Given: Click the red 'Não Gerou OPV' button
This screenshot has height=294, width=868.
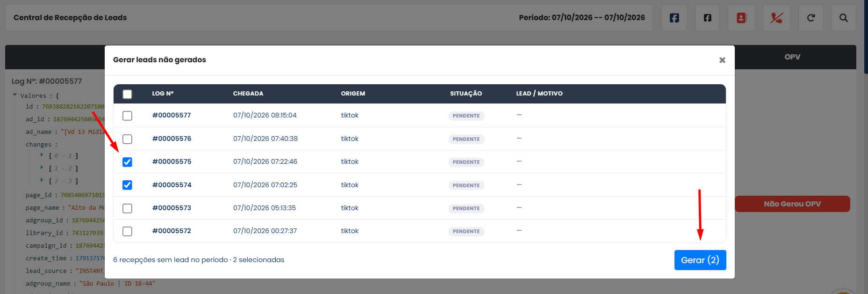Looking at the screenshot, I should [x=792, y=204].
